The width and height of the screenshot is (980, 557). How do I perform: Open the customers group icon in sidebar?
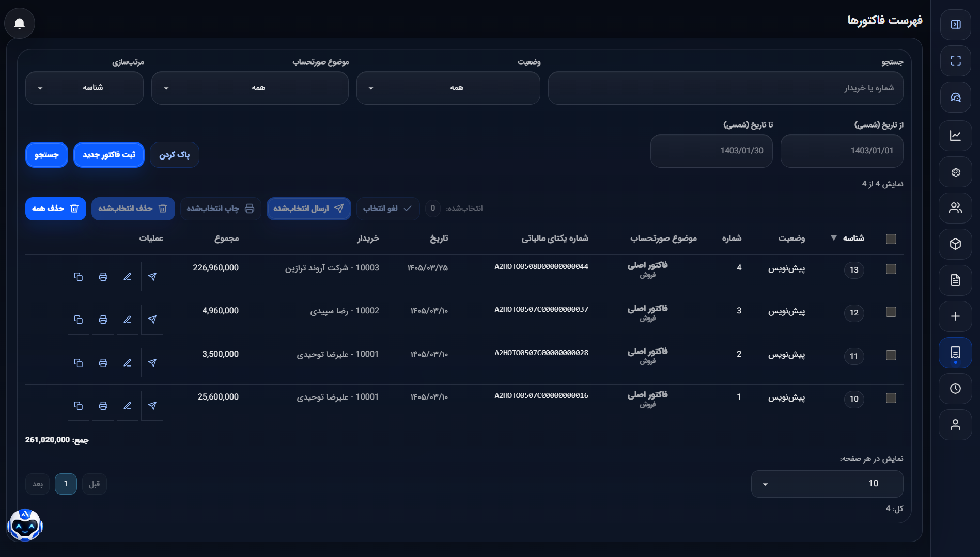[955, 208]
